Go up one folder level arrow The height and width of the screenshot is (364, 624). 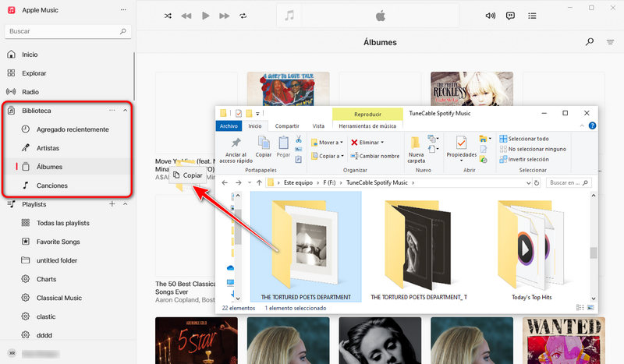tap(259, 182)
